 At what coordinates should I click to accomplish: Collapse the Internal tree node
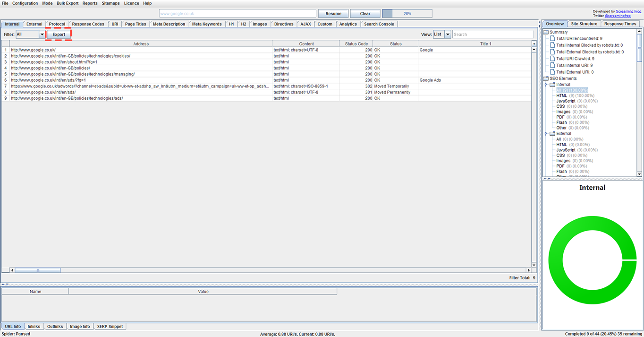(546, 85)
